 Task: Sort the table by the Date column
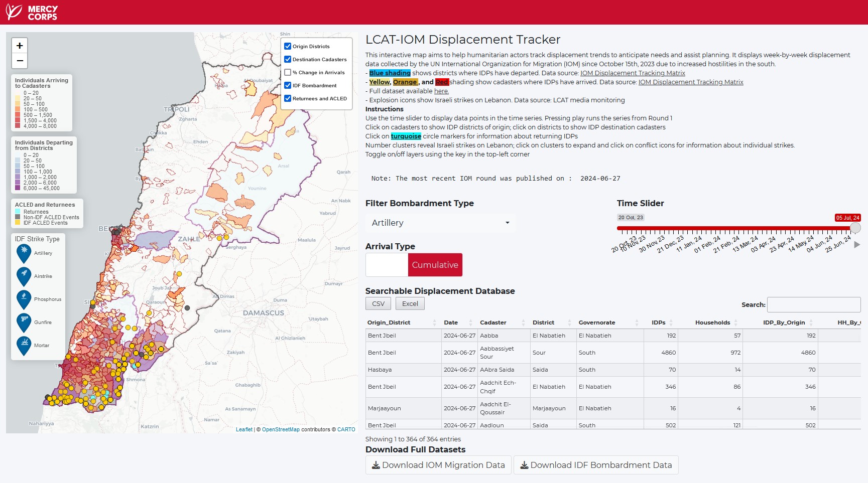(x=451, y=323)
